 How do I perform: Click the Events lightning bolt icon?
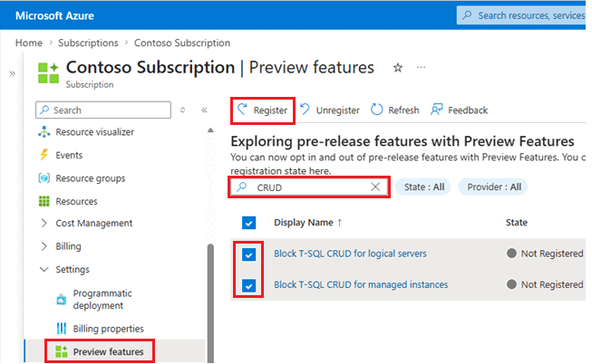pos(44,155)
